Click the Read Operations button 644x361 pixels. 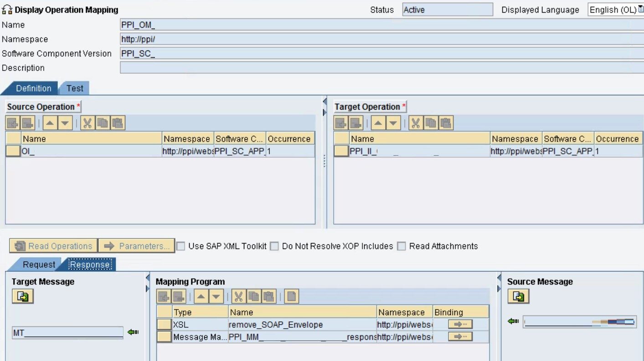[53, 246]
